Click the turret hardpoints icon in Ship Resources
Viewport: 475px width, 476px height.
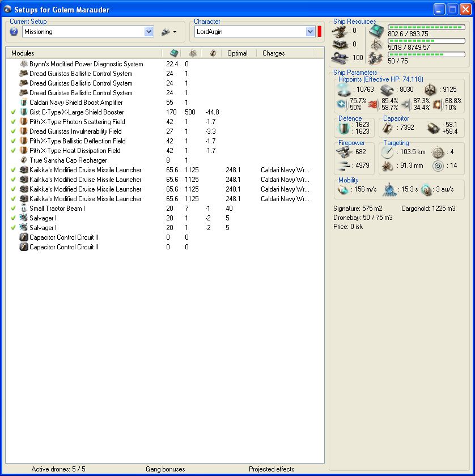(x=340, y=31)
